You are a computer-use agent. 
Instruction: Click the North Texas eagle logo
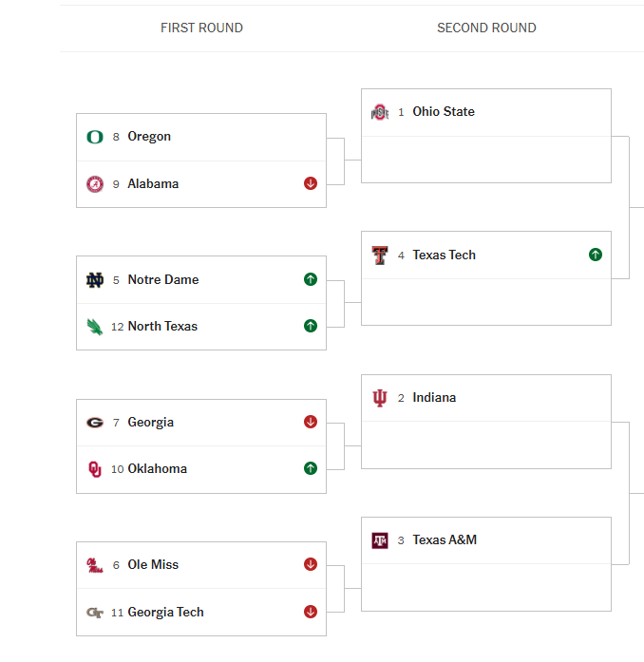point(94,327)
